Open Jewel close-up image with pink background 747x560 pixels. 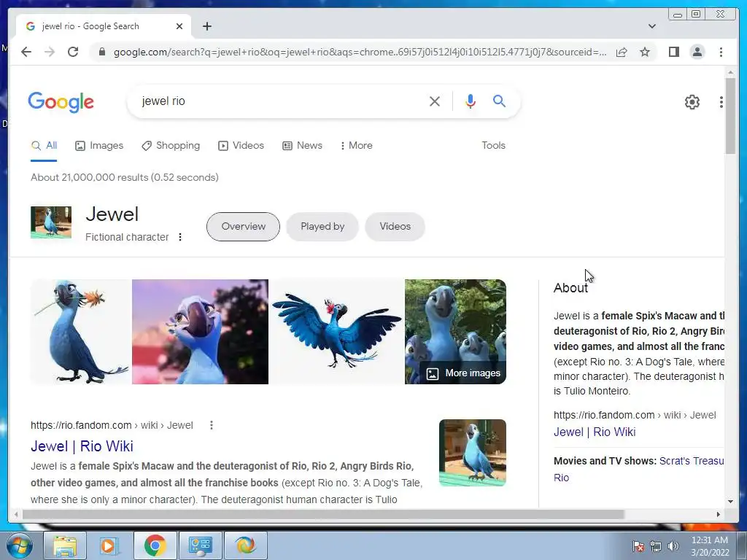pyautogui.click(x=200, y=332)
